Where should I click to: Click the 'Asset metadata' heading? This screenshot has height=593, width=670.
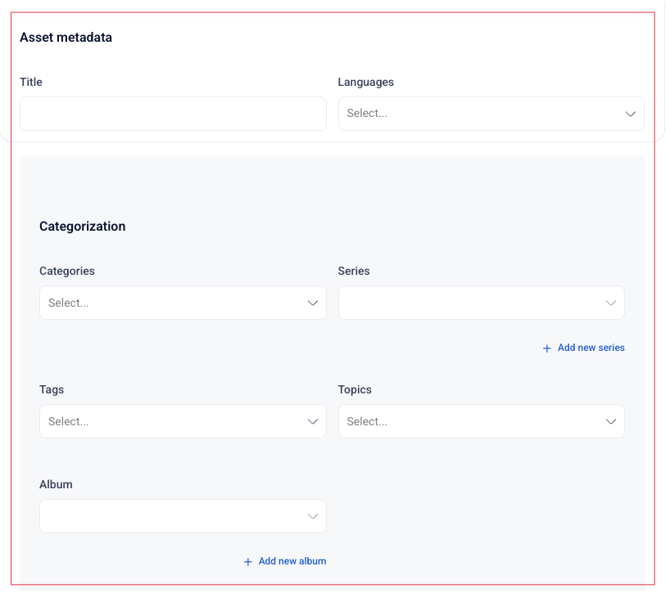click(66, 37)
